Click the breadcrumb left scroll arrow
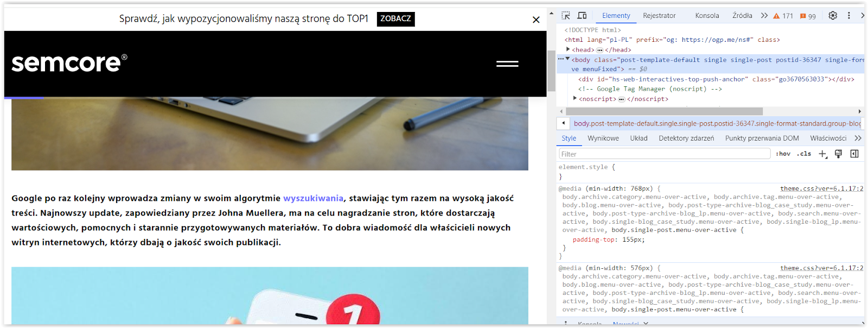 click(563, 123)
